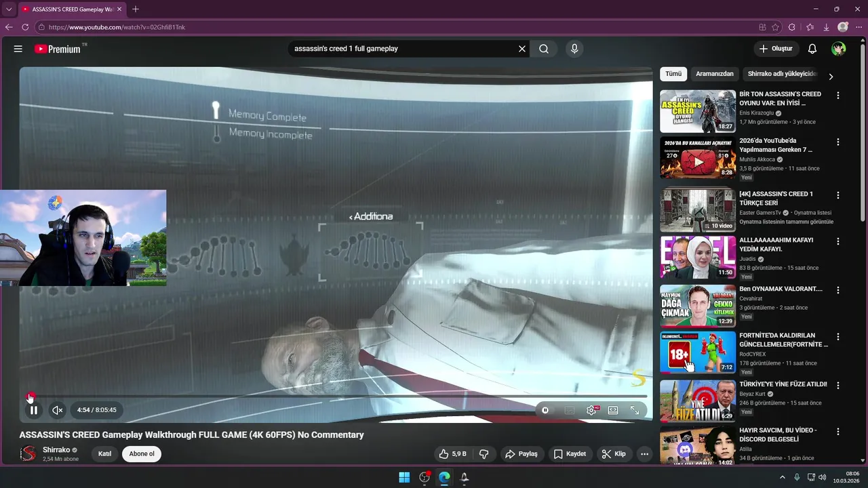Open [4K] ASSASSIN'S CREED 1 TÜRKÇE SERİ playlist

click(698, 209)
